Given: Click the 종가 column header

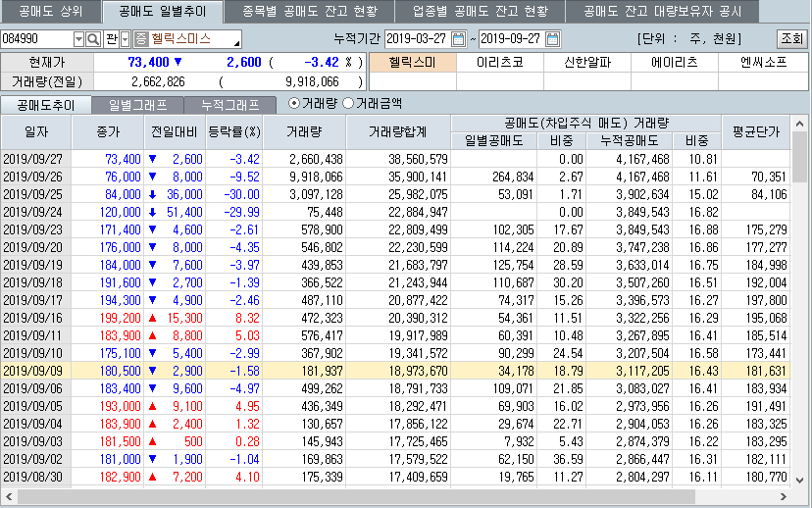Looking at the screenshot, I should [108, 132].
